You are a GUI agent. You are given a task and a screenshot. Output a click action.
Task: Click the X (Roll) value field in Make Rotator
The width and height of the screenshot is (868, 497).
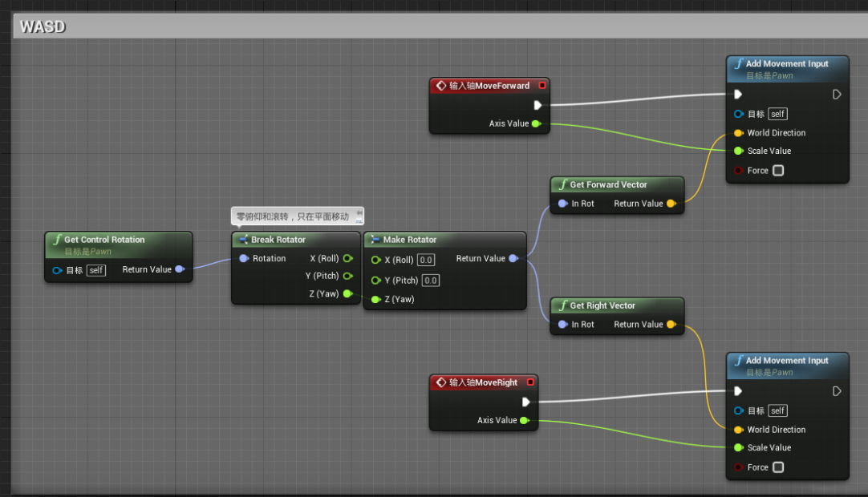(426, 260)
